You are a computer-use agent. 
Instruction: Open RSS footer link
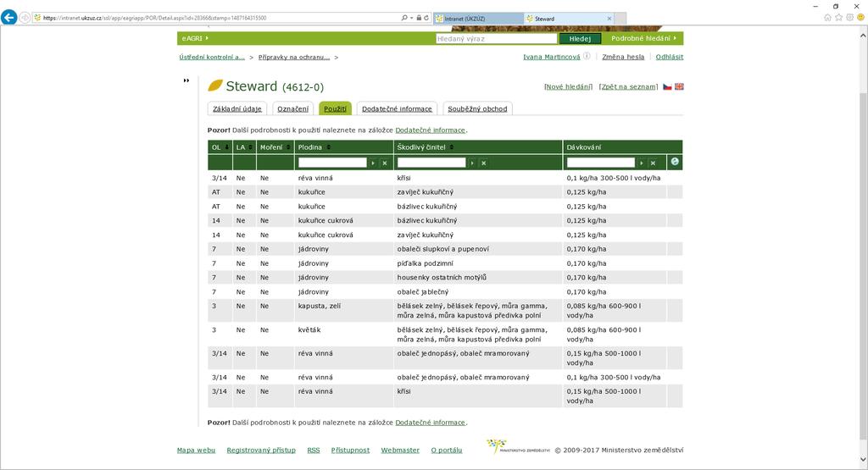314,450
